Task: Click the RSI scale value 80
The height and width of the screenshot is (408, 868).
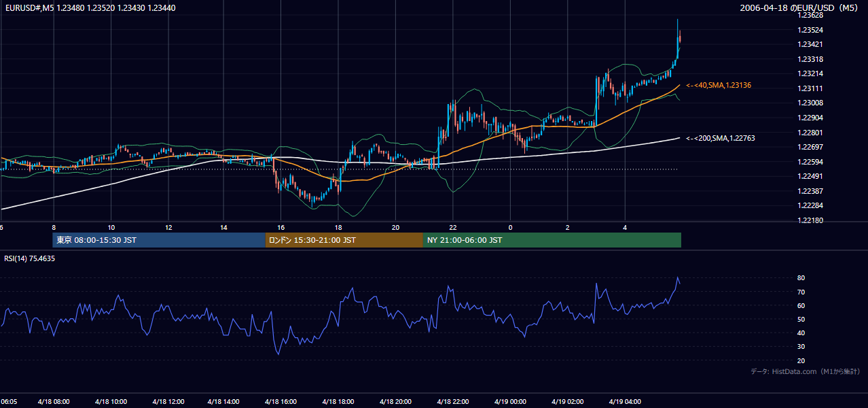Action: [801, 278]
